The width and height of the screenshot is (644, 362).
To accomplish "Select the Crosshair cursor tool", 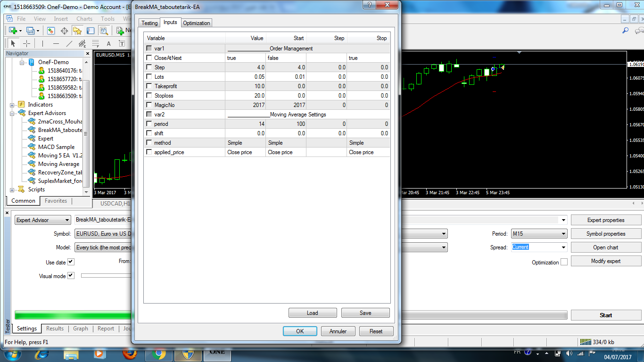I will pos(27,43).
